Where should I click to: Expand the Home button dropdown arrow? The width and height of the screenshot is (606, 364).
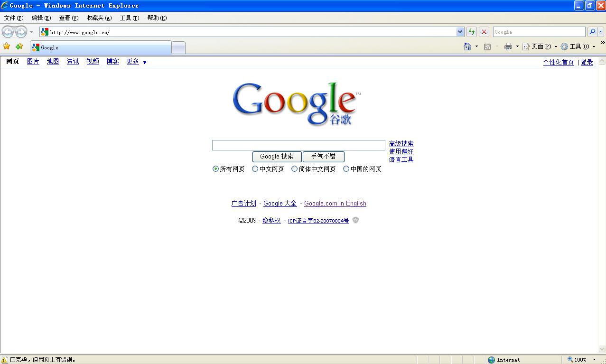click(476, 47)
